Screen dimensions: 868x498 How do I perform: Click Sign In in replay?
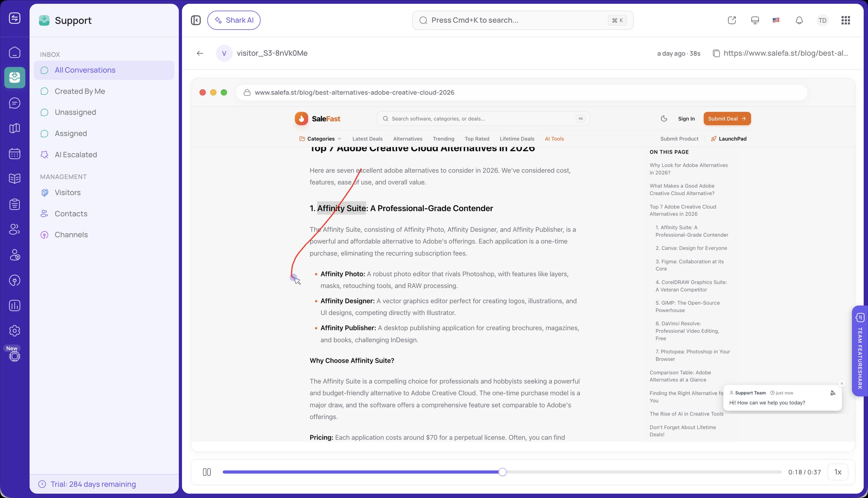tap(686, 119)
